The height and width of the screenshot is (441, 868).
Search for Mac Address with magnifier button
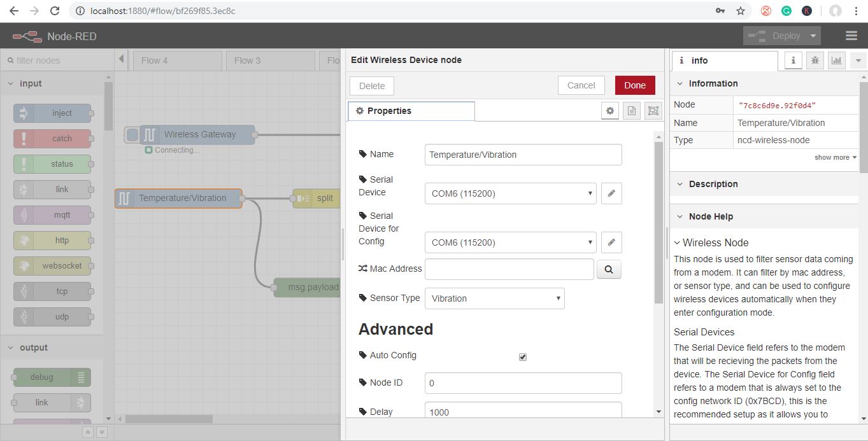tap(609, 269)
